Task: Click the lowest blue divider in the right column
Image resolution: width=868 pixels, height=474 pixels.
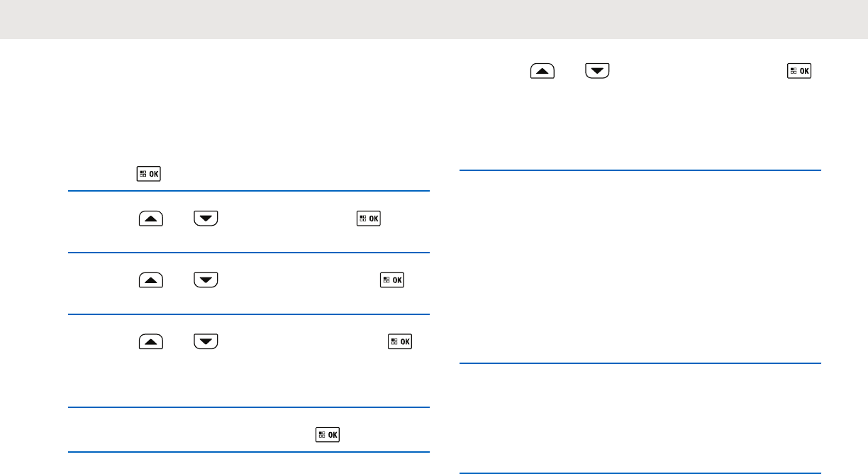Action: pyautogui.click(x=640, y=473)
